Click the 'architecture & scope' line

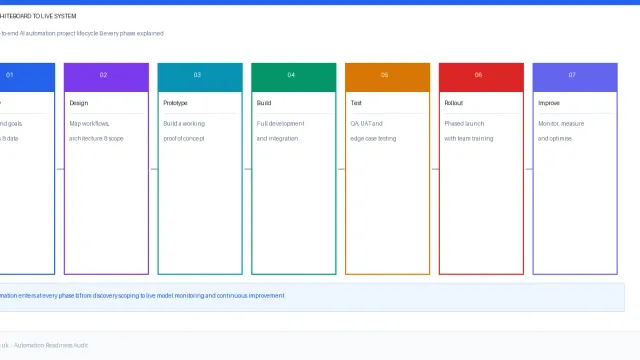(96, 138)
